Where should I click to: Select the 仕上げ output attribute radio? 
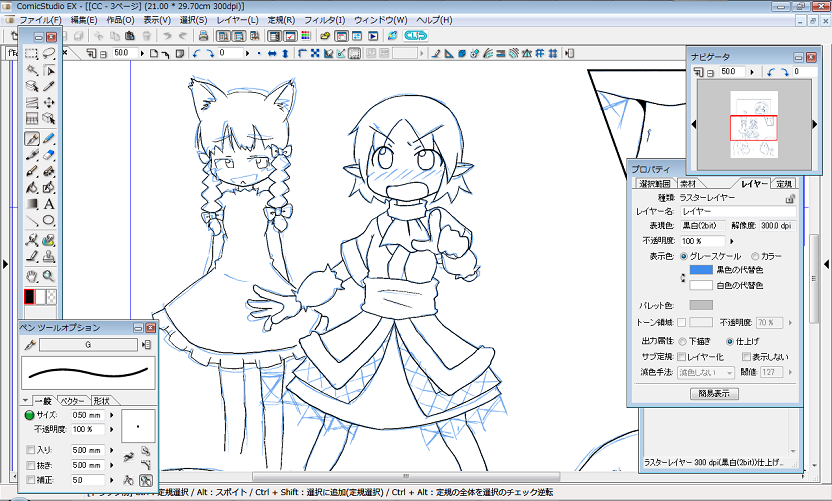click(730, 341)
